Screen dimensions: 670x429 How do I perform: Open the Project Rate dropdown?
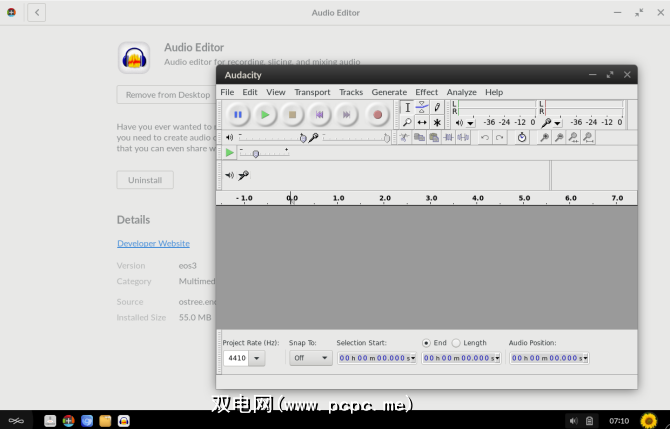click(x=256, y=358)
